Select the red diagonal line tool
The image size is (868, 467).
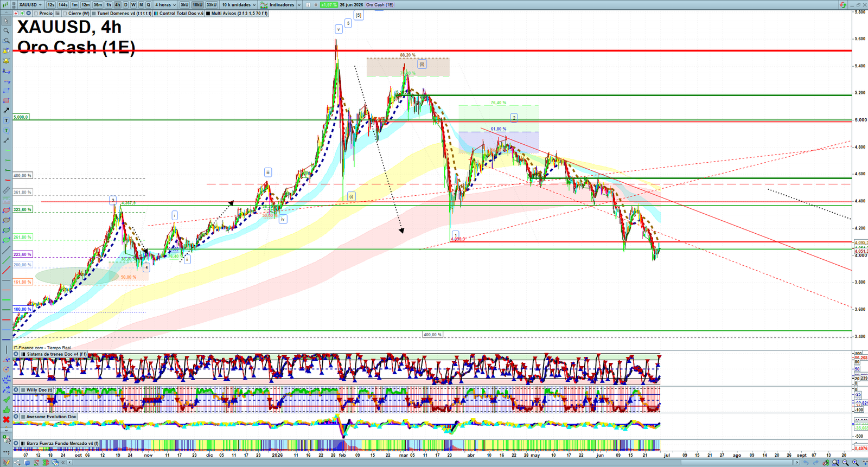coord(6,270)
